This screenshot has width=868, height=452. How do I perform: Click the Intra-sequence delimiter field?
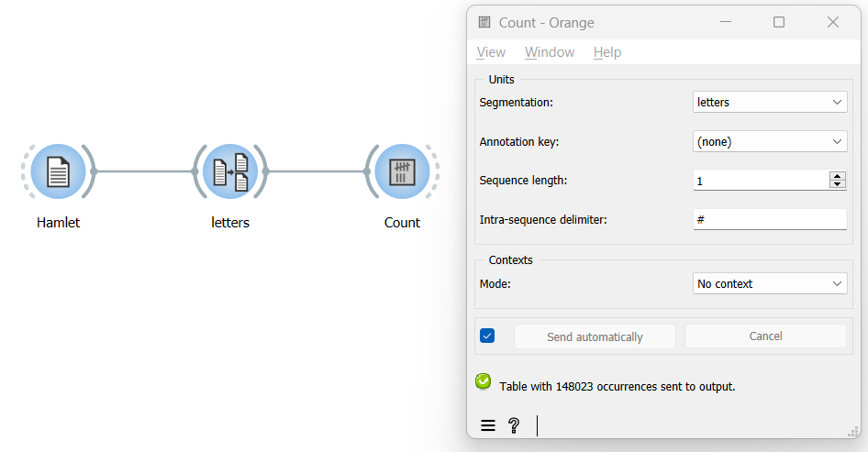click(x=770, y=220)
